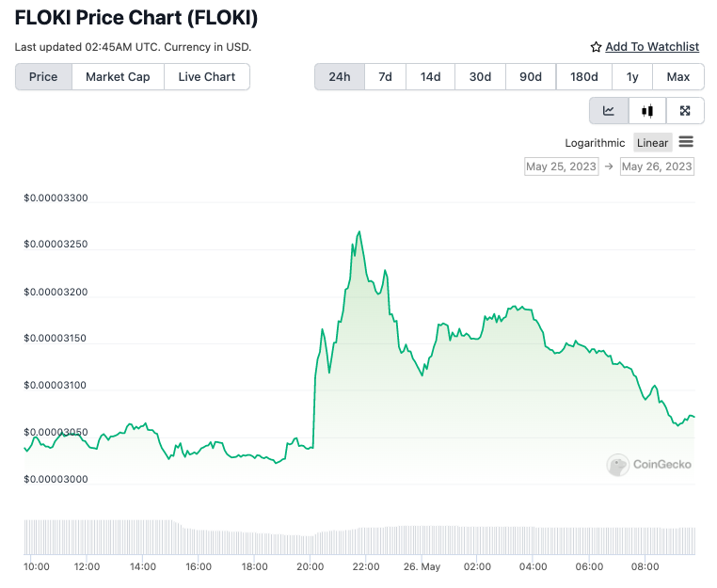Open the chart hamburger menu
This screenshot has height=588, width=717.
686,142
